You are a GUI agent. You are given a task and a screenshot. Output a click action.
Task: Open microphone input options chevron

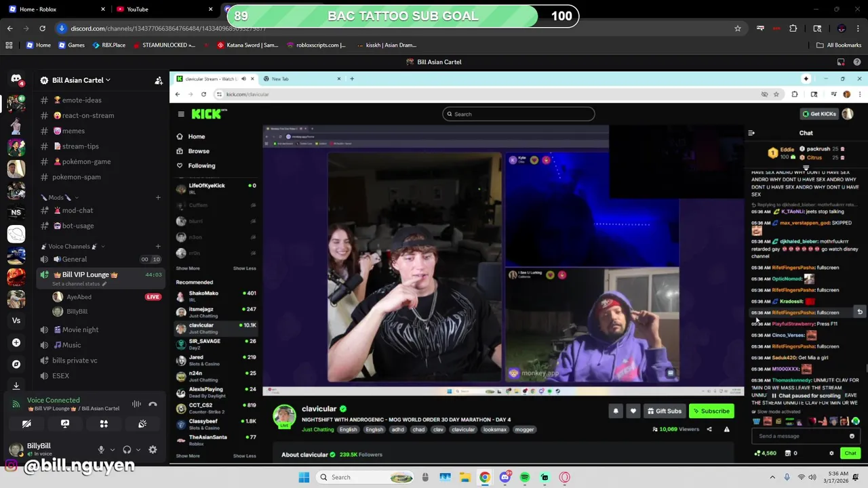coord(112,449)
